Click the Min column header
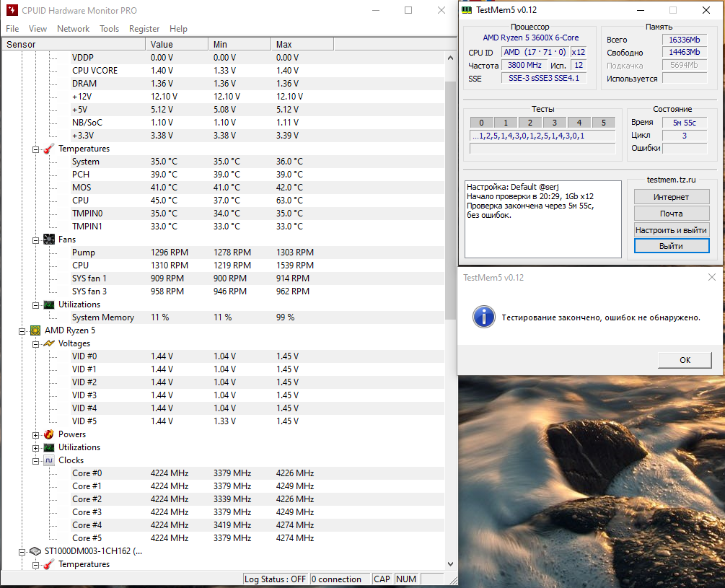Screen dimensions: 725x588 pyautogui.click(x=240, y=45)
